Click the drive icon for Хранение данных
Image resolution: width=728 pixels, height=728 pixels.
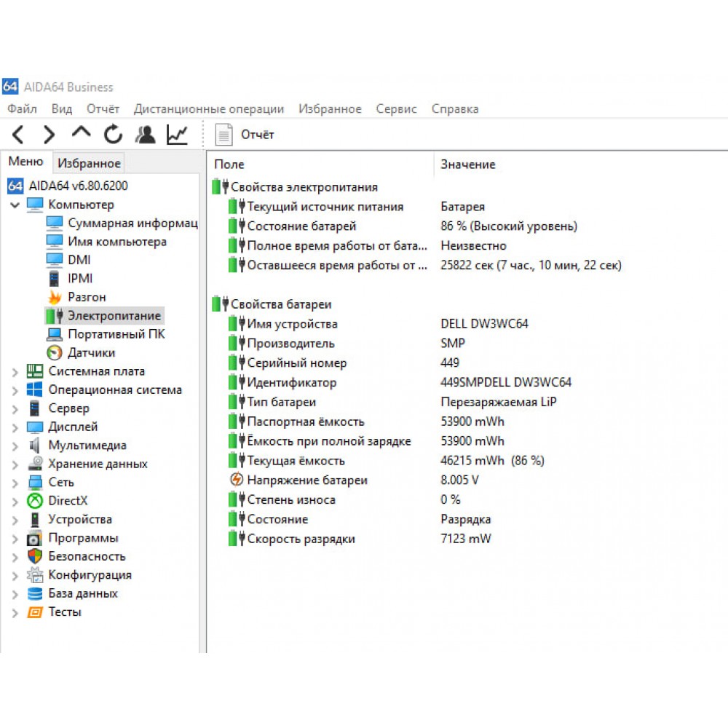pos(35,464)
